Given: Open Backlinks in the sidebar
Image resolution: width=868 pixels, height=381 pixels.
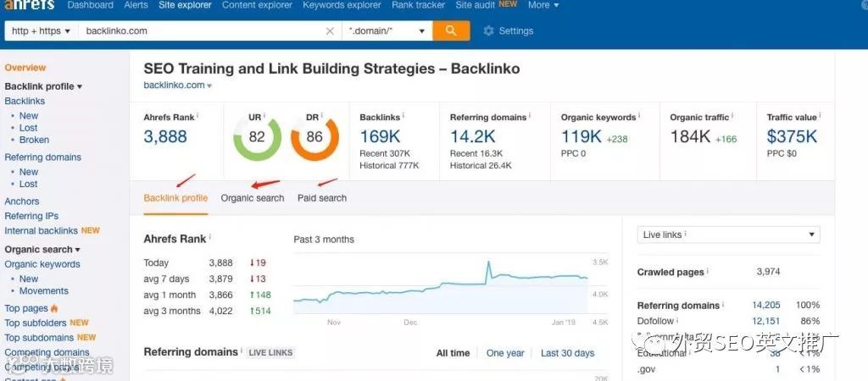Looking at the screenshot, I should tap(25, 102).
